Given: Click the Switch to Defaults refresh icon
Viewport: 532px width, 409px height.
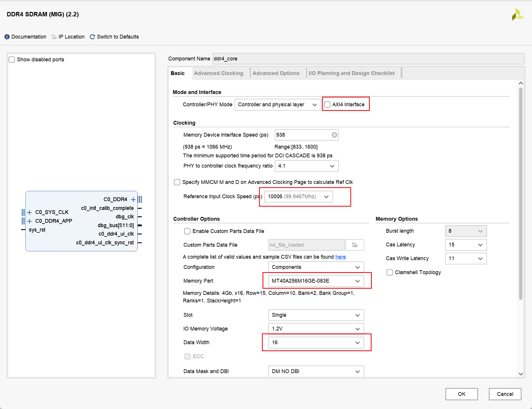Looking at the screenshot, I should [x=92, y=37].
